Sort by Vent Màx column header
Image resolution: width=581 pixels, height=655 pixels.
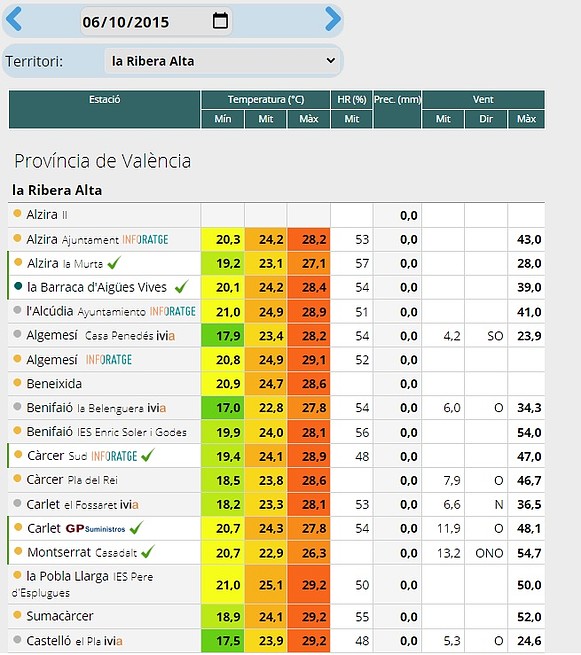[526, 119]
